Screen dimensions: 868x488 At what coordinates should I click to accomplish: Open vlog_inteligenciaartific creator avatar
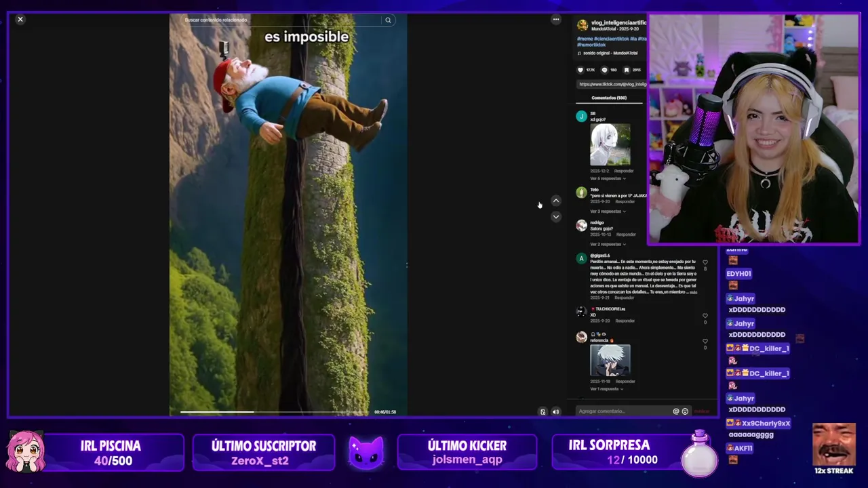coord(582,25)
